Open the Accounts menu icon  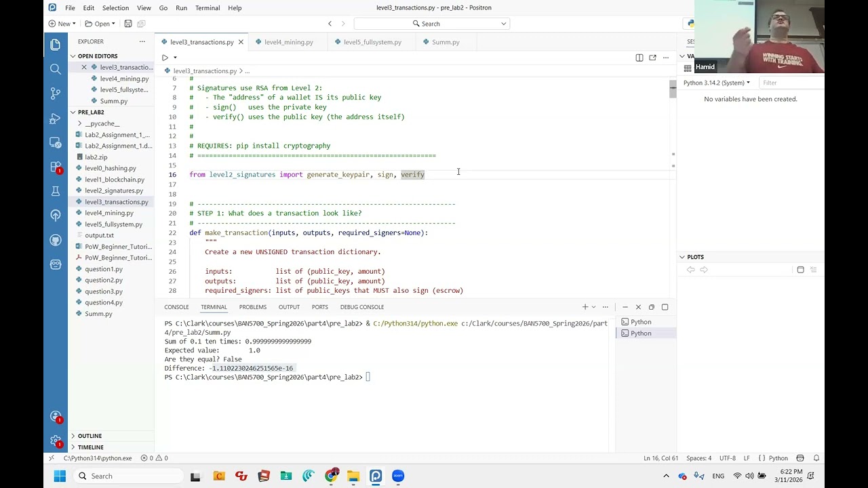click(56, 417)
